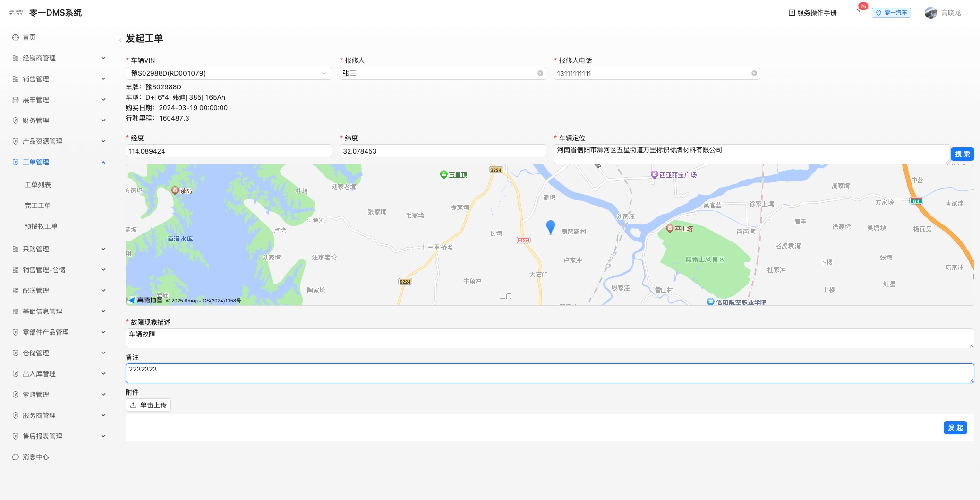980x500 pixels.
Task: Click the blue 搜索 button
Action: click(x=962, y=154)
